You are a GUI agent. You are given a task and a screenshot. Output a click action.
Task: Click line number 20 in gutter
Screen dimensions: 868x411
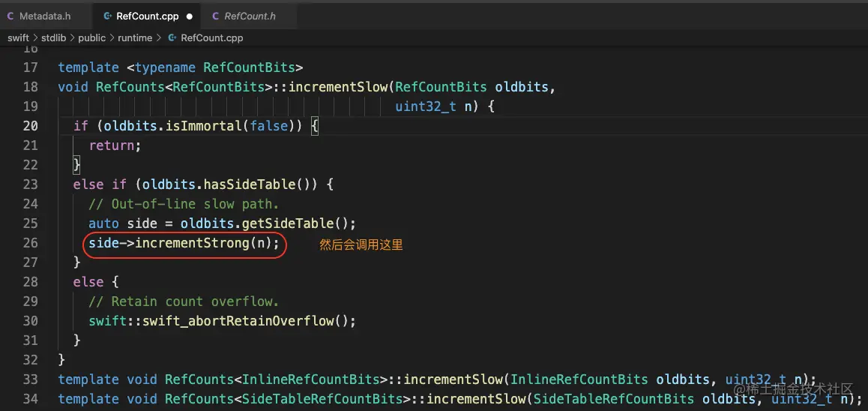click(x=31, y=126)
